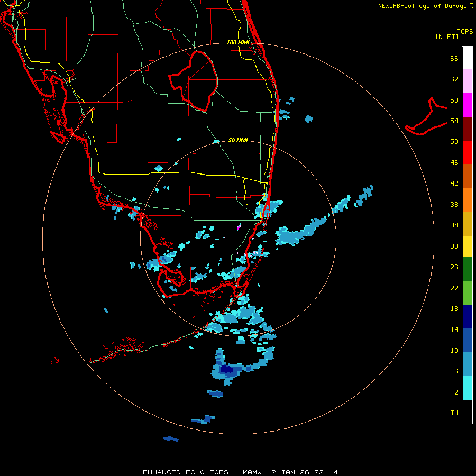The height and width of the screenshot is (476, 476).
Task: Click the 54 legend value
Action: [454, 121]
